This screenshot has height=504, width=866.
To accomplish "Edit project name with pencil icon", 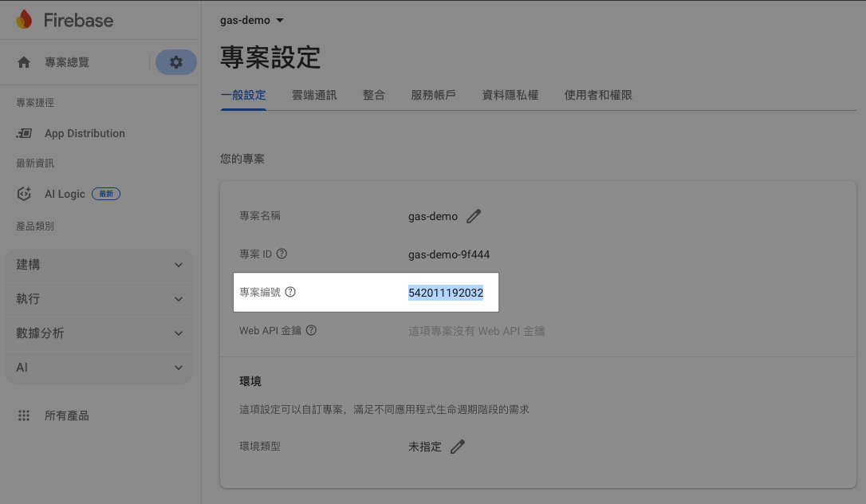I will [x=474, y=216].
